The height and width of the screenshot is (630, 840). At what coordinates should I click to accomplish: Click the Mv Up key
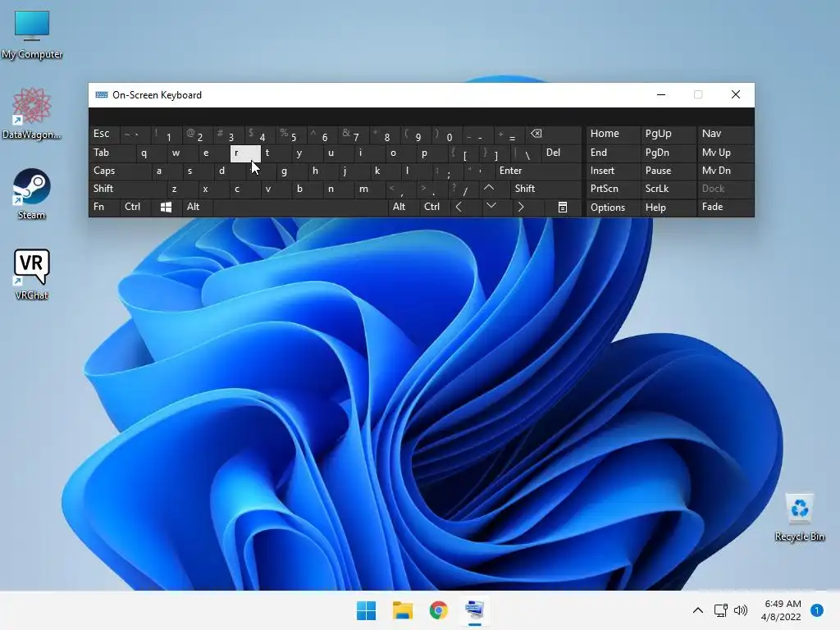pos(725,153)
